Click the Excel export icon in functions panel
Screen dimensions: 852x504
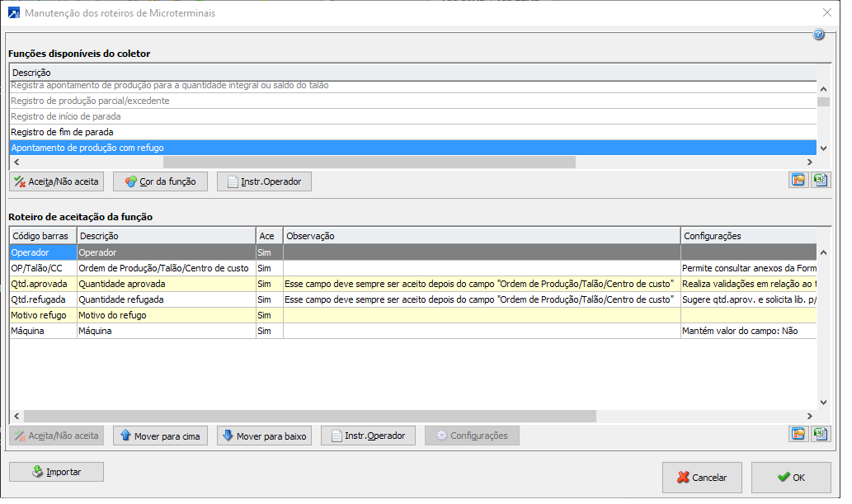coord(820,181)
